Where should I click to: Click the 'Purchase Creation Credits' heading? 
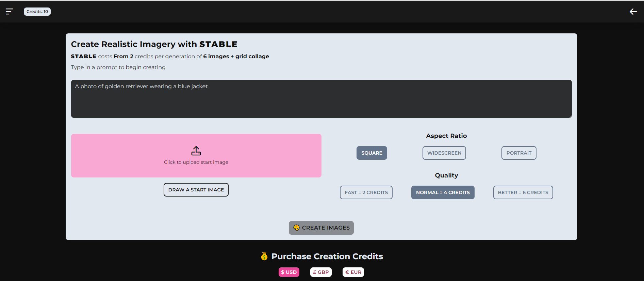tap(327, 256)
